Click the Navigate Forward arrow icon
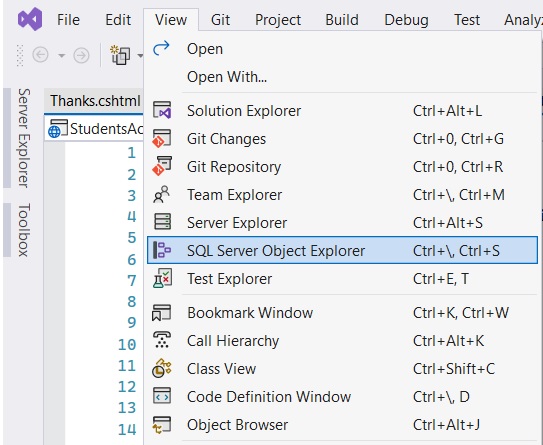This screenshot has width=543, height=445. pos(81,55)
